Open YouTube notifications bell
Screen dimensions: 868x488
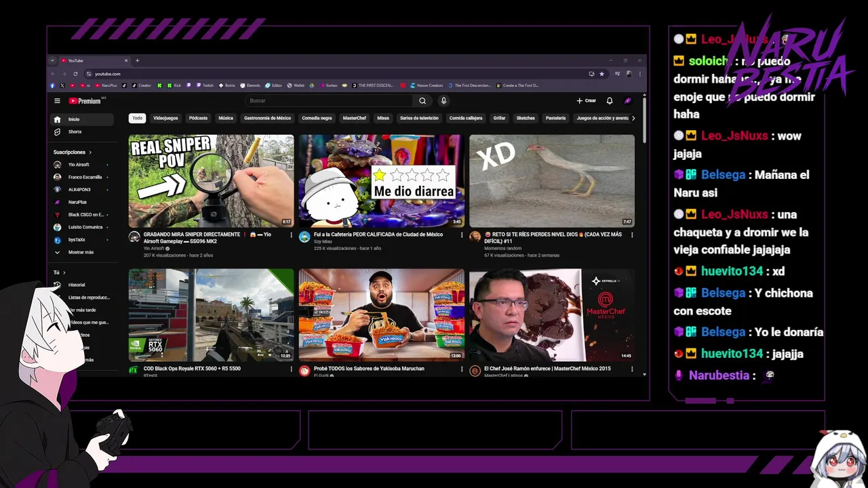click(x=610, y=101)
